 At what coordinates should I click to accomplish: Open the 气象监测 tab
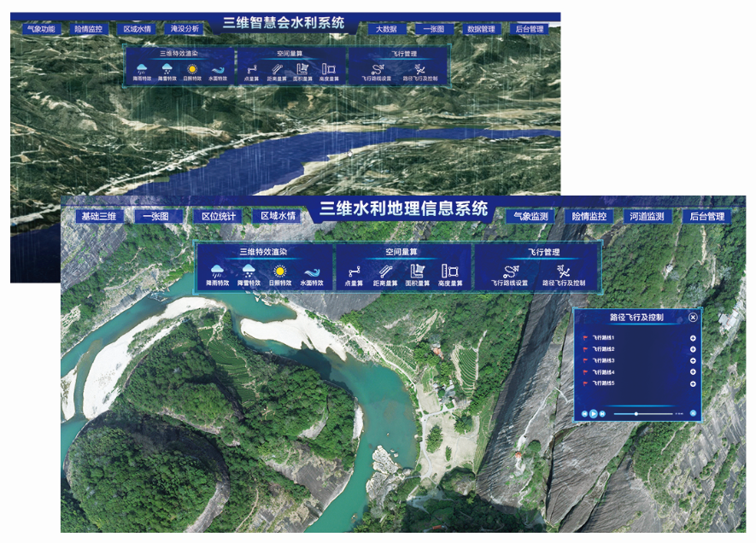[530, 217]
